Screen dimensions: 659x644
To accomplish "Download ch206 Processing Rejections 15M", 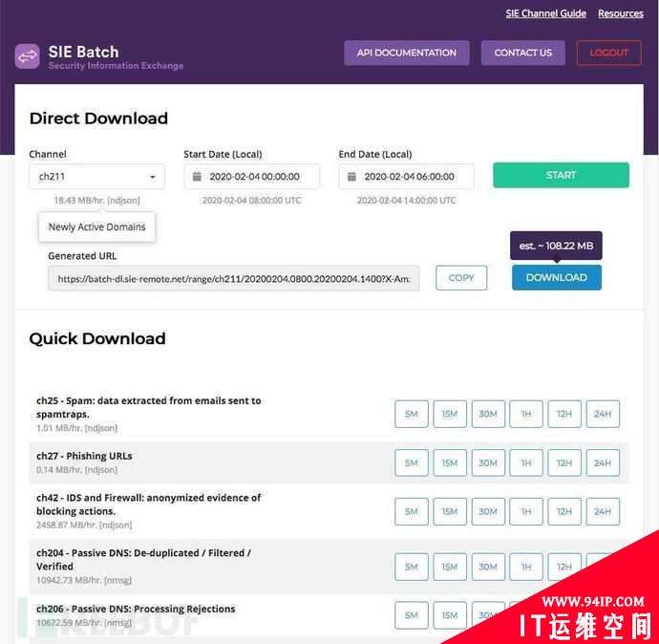I will tap(450, 615).
